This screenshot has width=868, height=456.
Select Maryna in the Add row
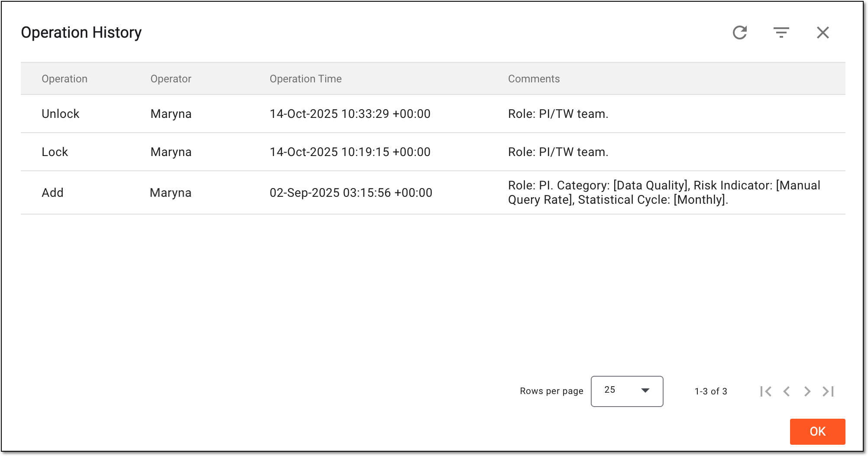[x=170, y=193]
